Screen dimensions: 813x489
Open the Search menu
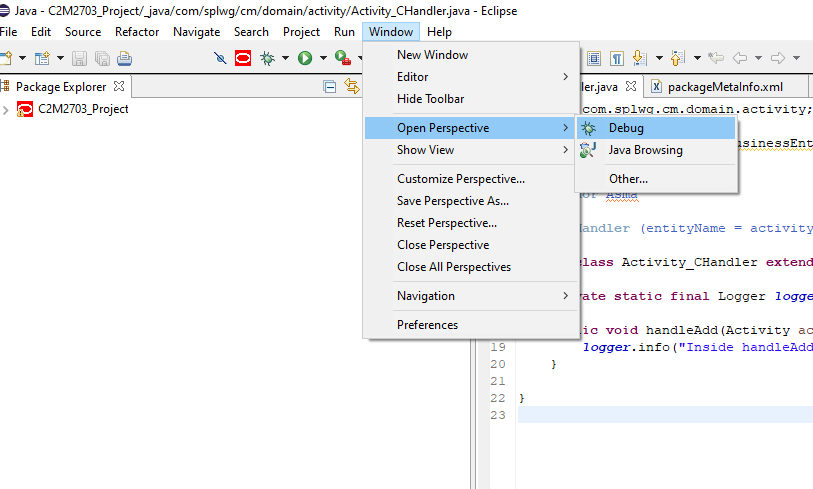point(251,32)
